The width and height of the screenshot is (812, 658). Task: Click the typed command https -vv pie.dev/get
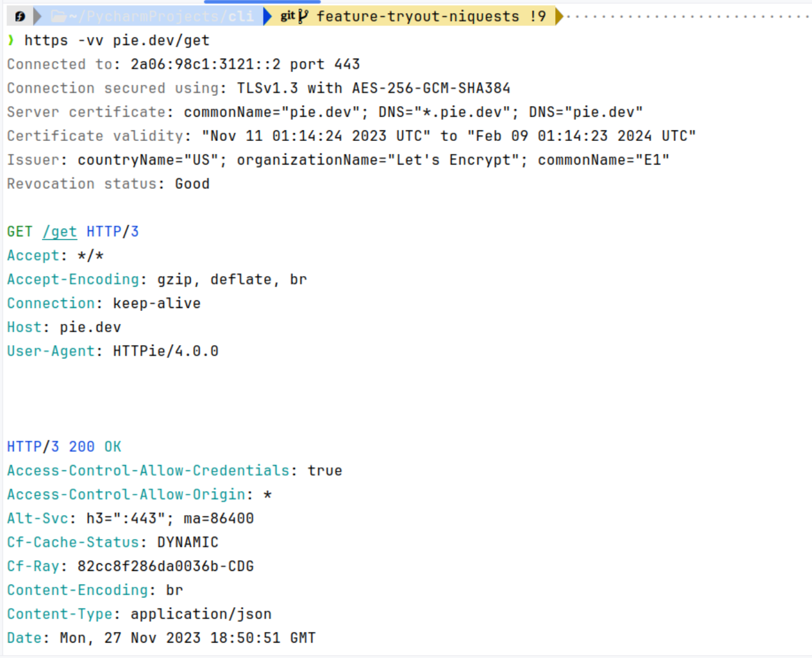(117, 40)
